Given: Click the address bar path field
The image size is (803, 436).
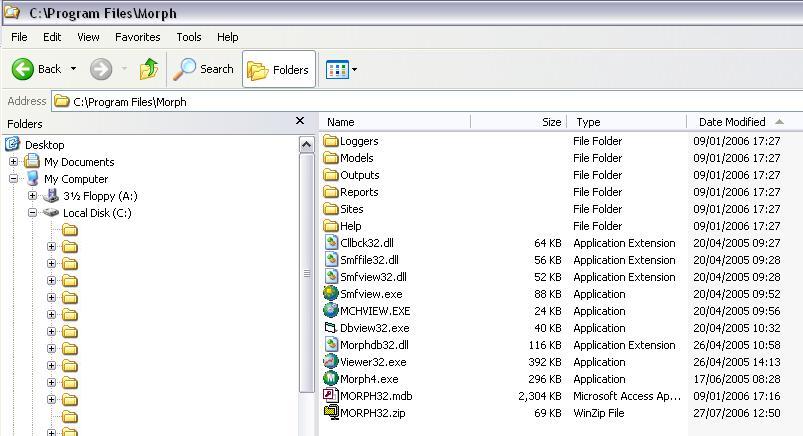Looking at the screenshot, I should click(400, 101).
